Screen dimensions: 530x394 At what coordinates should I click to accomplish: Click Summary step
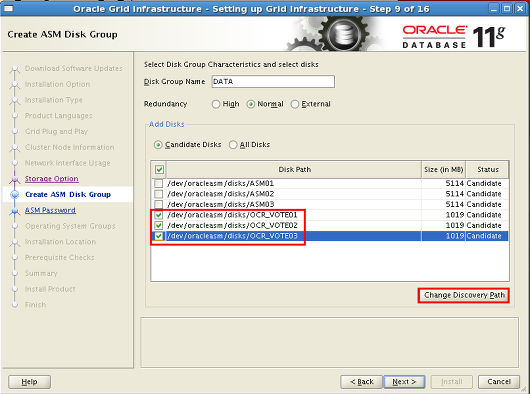[x=41, y=273]
